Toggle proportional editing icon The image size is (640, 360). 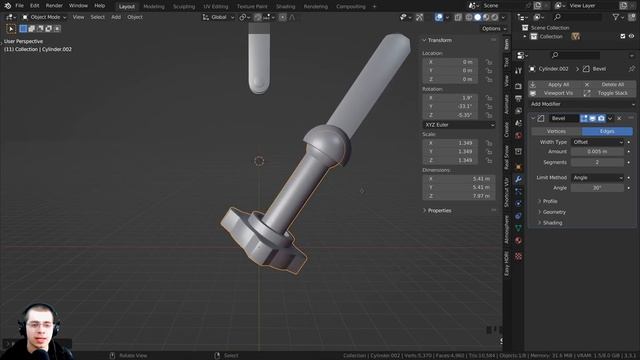pos(282,17)
